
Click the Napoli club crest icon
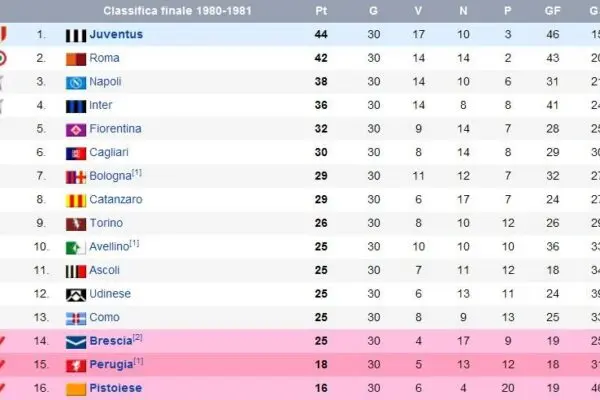pyautogui.click(x=75, y=82)
